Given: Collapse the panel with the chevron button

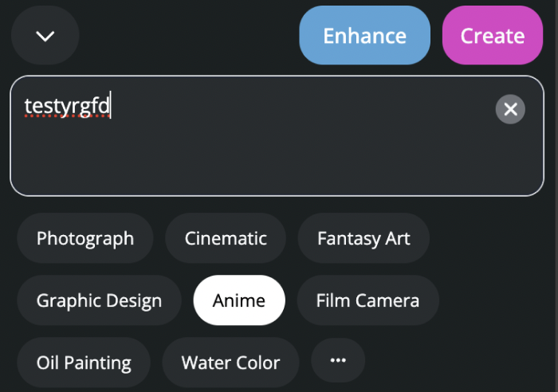Looking at the screenshot, I should click(45, 36).
